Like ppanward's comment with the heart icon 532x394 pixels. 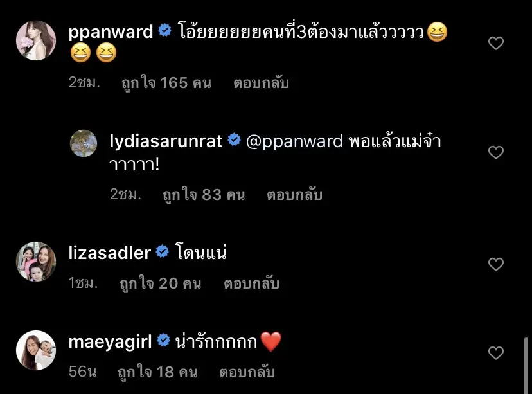[495, 43]
